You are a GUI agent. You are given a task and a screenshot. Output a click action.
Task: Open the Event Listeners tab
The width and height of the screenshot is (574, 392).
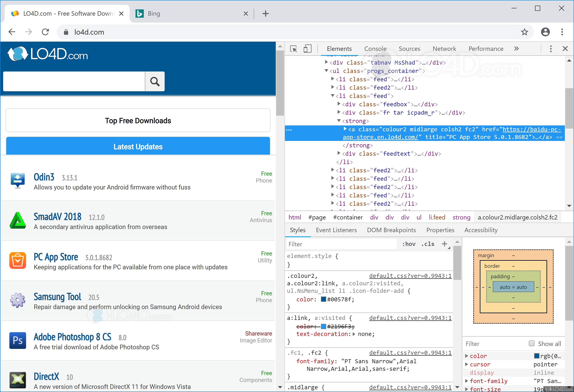[x=336, y=230]
